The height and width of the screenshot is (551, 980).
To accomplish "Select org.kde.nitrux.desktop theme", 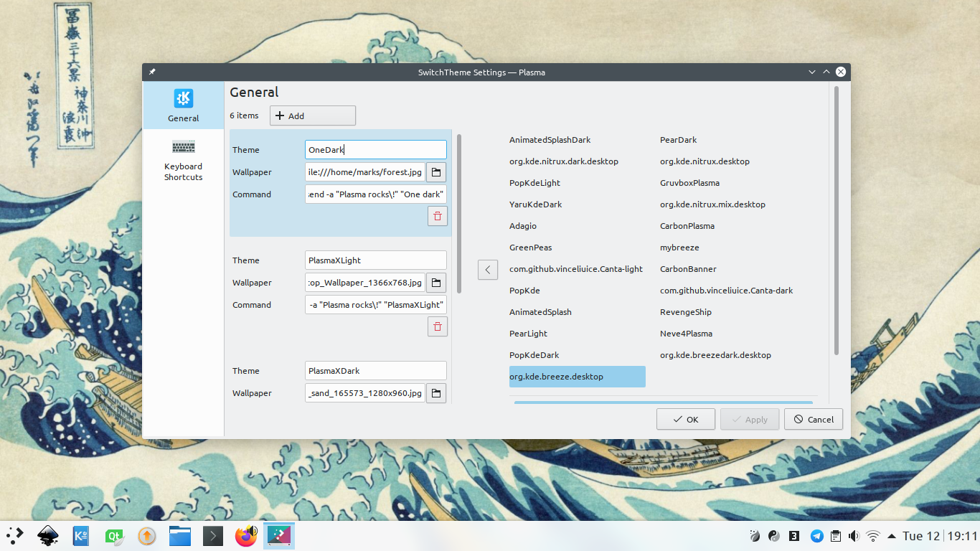I will pyautogui.click(x=705, y=161).
